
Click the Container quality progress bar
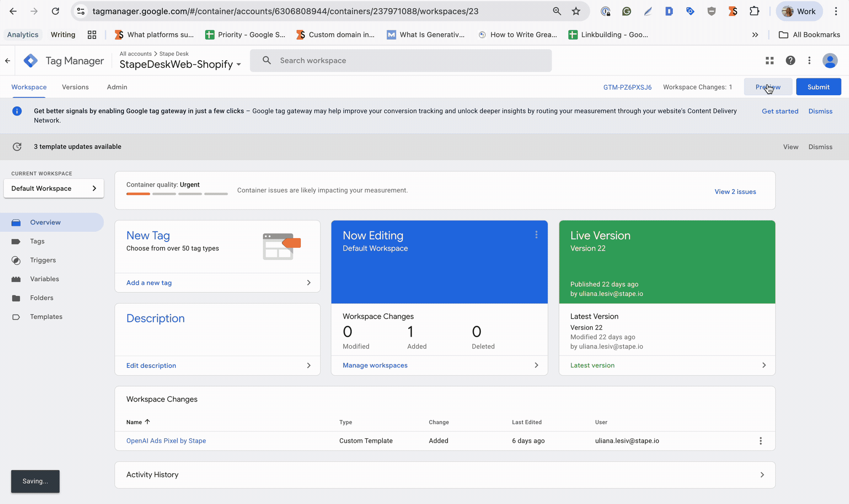[x=177, y=194]
